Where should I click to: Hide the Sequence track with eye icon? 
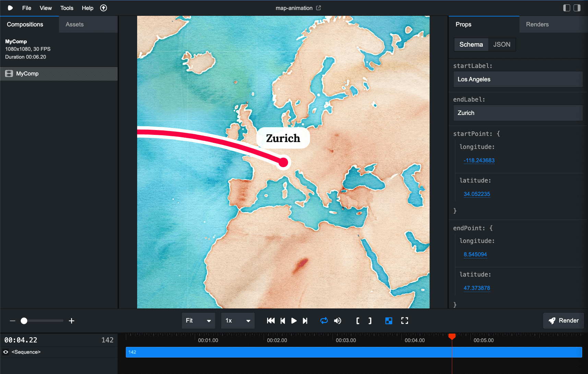click(6, 352)
